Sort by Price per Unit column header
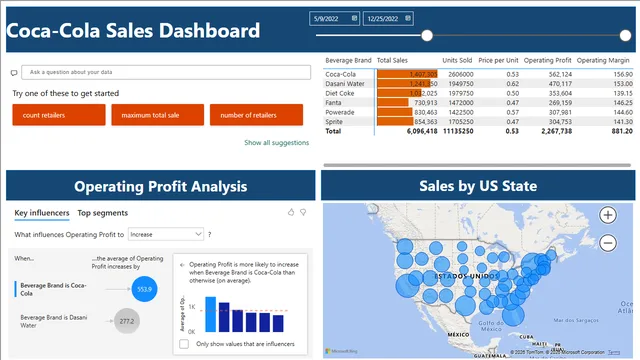640x360 pixels. [498, 60]
